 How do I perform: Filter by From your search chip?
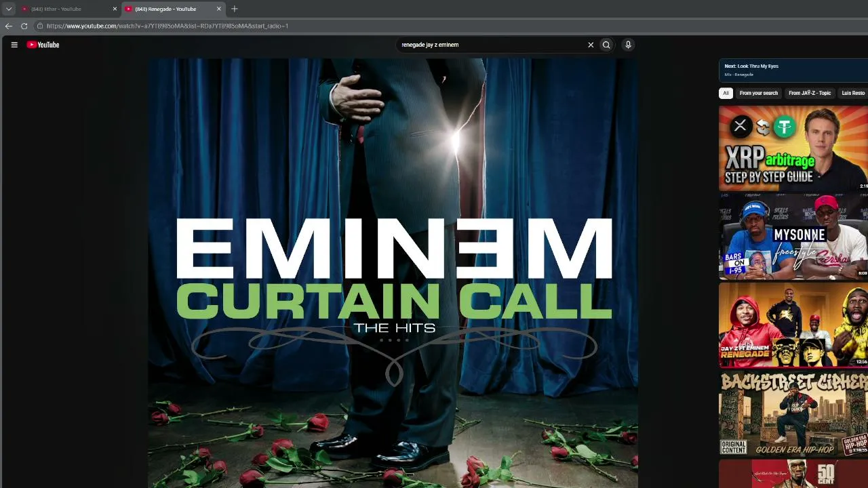(x=759, y=93)
